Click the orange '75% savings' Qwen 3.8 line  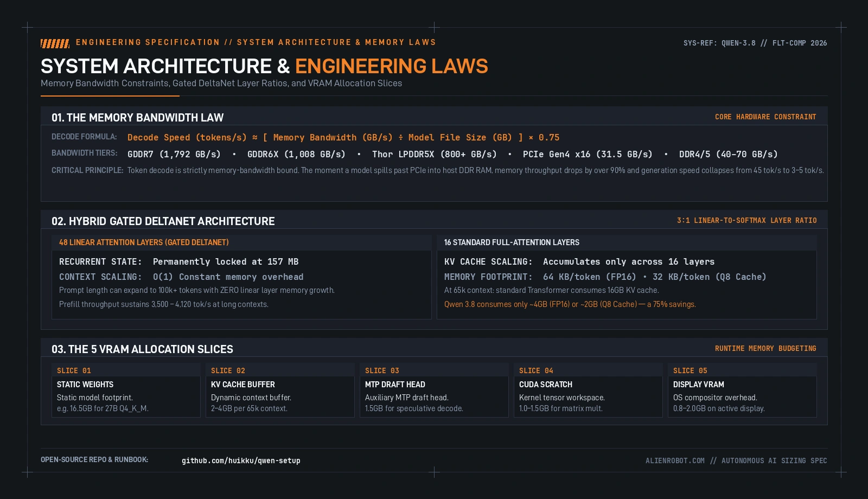(570, 304)
